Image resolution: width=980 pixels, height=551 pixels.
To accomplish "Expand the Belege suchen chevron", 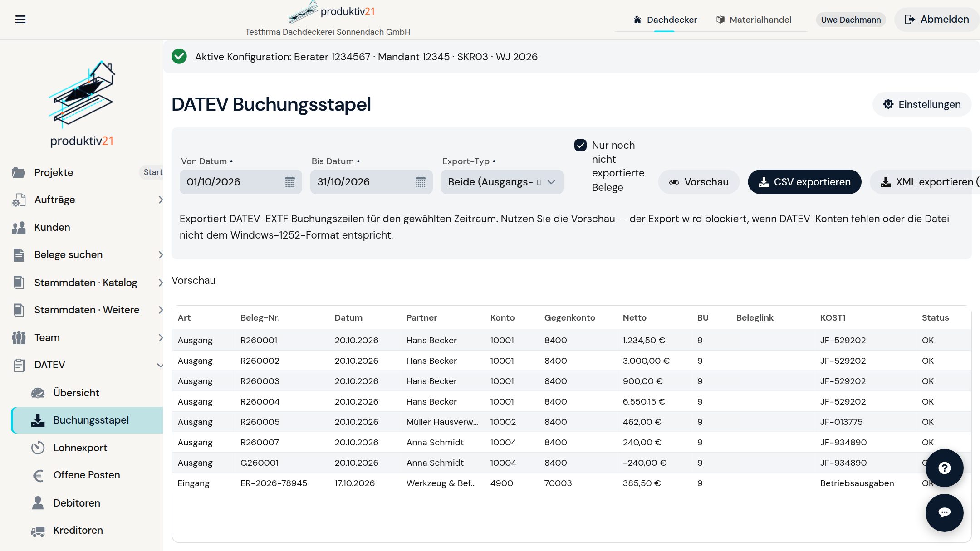I will click(x=160, y=255).
